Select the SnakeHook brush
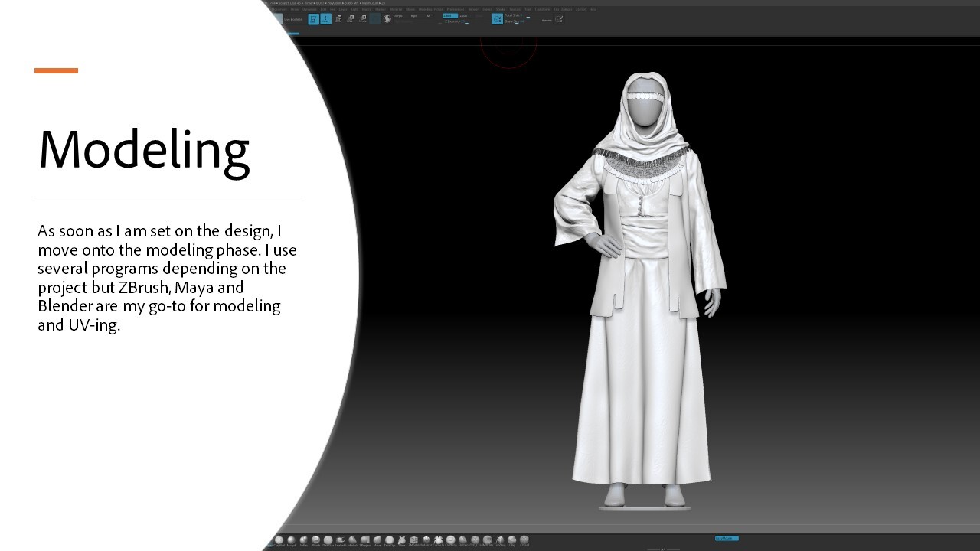The image size is (980, 551). [341, 540]
